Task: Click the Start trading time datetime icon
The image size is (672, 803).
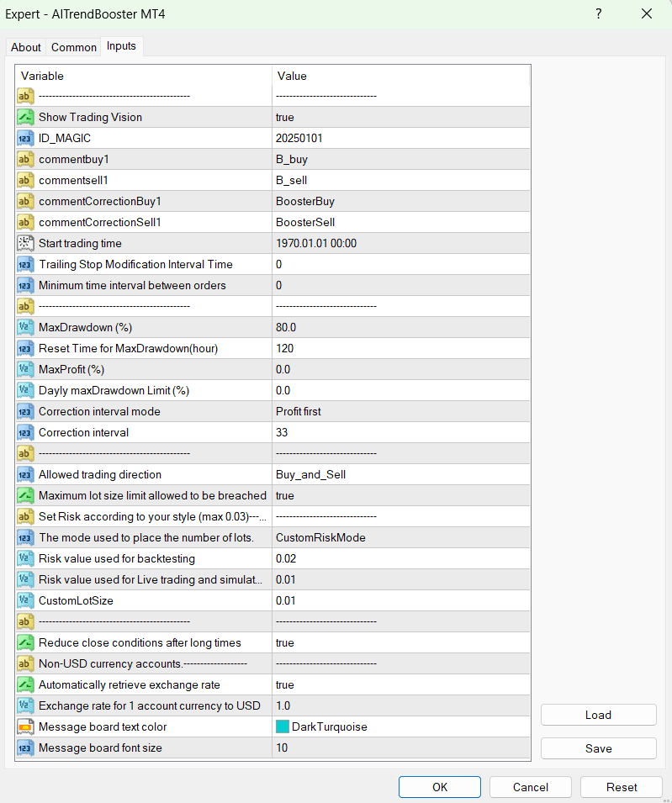Action: pos(25,243)
